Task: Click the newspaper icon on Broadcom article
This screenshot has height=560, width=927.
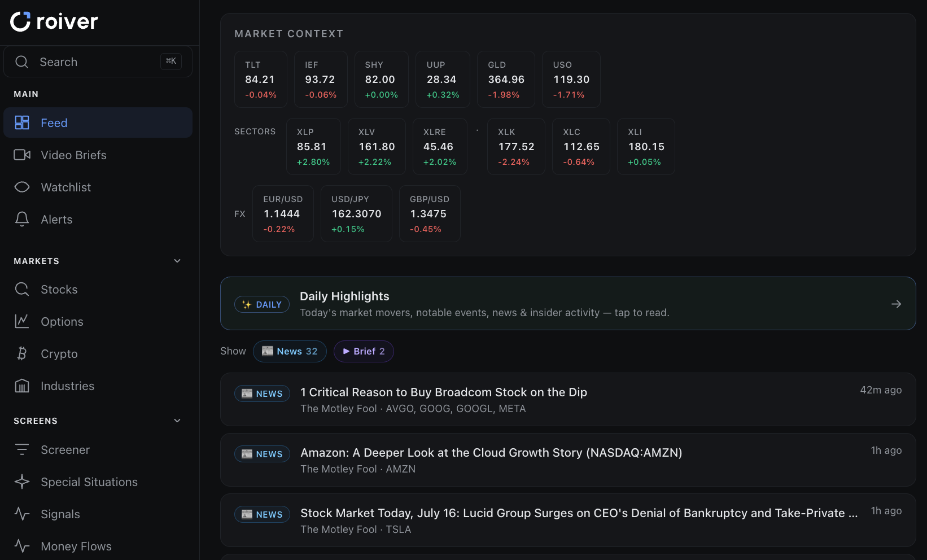Action: (x=247, y=393)
